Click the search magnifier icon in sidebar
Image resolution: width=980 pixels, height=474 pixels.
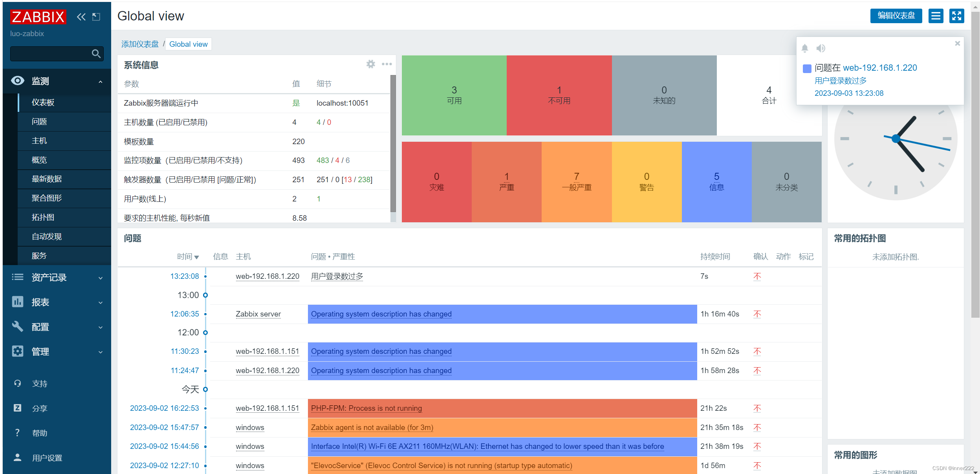(x=96, y=53)
